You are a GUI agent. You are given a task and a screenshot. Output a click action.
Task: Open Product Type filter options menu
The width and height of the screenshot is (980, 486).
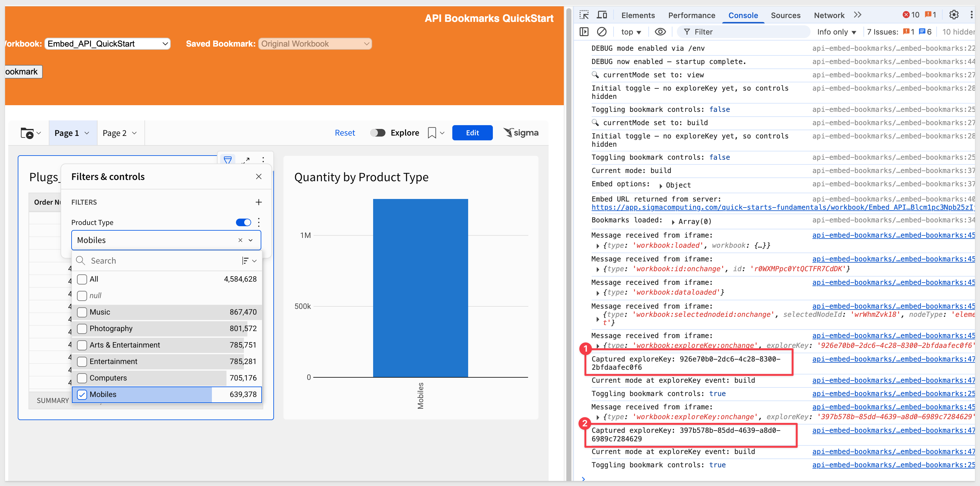pyautogui.click(x=259, y=222)
